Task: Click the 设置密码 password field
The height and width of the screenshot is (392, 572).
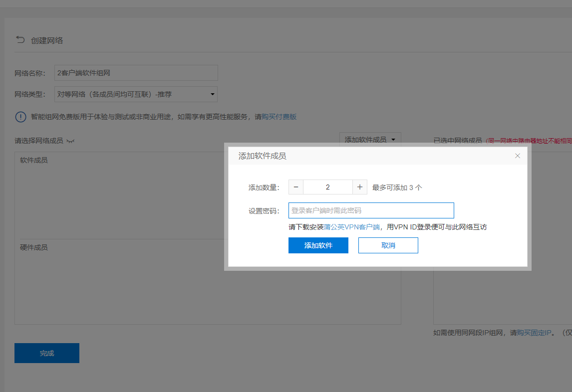Action: pos(371,210)
